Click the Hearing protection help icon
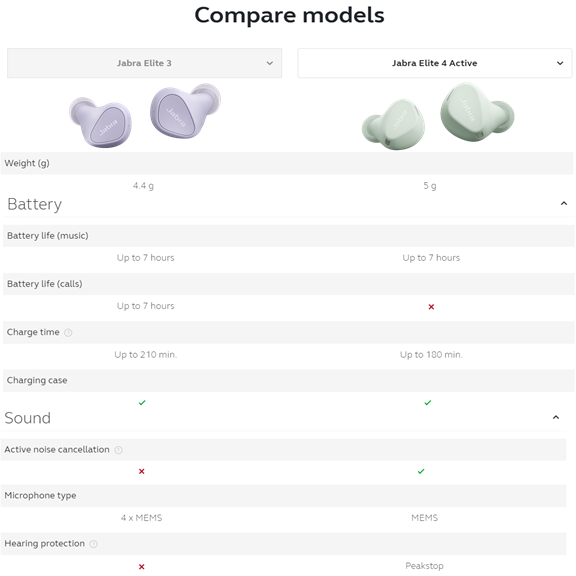The height and width of the screenshot is (576, 576). click(x=94, y=544)
